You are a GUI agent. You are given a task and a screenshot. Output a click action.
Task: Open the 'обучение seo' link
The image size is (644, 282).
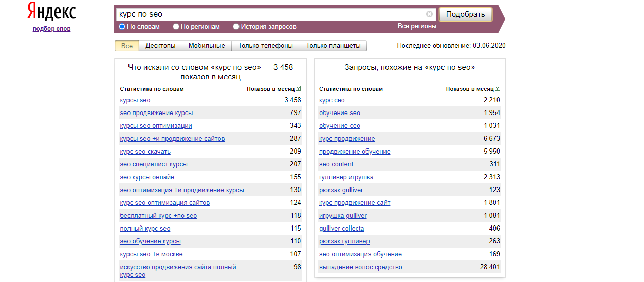click(340, 113)
